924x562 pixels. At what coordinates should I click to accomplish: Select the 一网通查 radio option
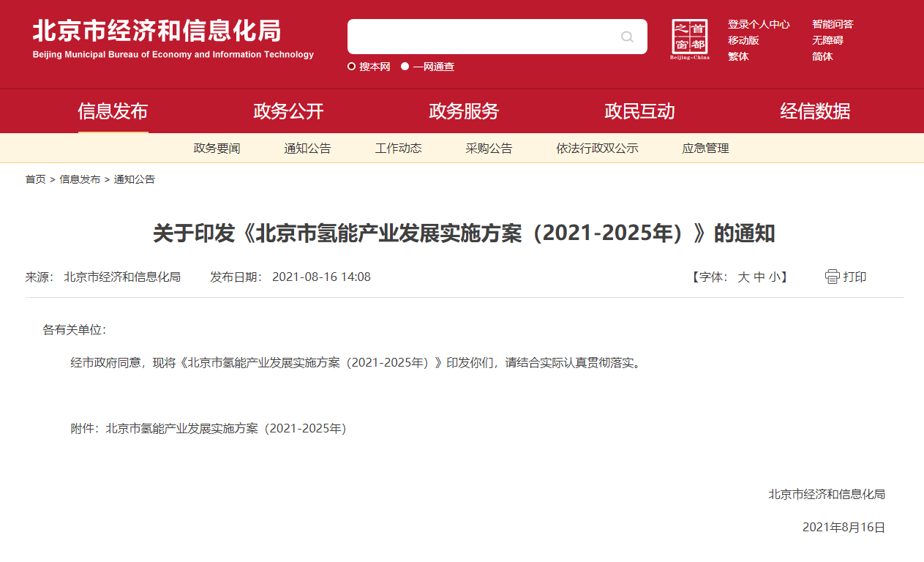(405, 67)
